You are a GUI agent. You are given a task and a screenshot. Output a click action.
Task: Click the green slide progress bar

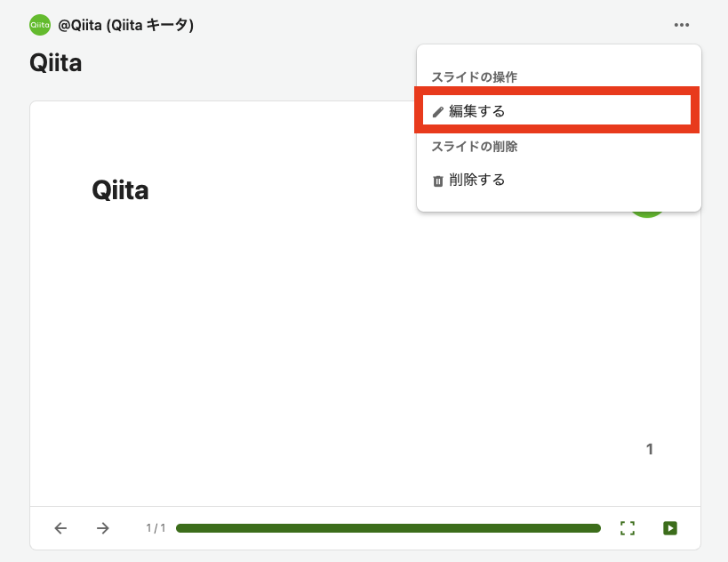(x=388, y=528)
